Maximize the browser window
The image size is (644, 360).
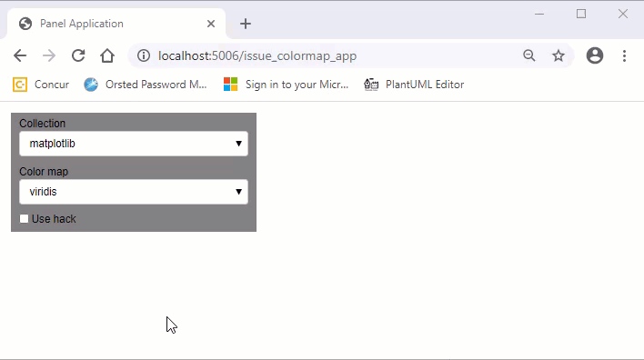581,14
